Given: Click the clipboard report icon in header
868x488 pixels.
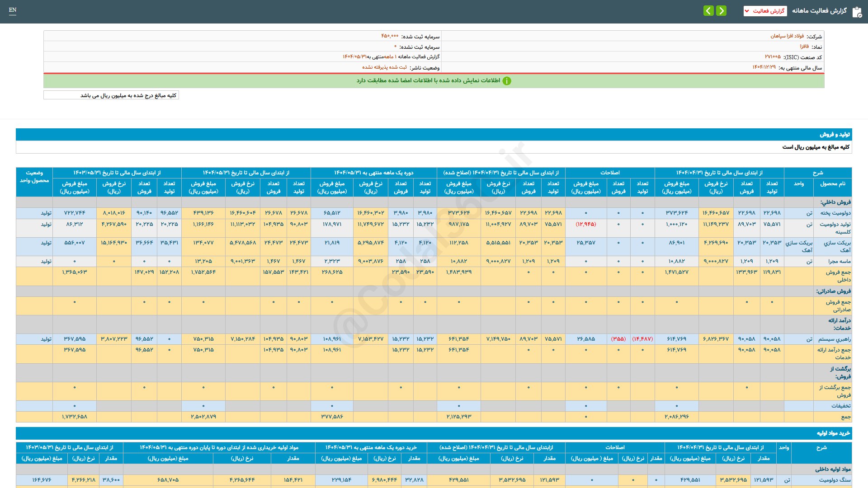Looking at the screenshot, I should 857,12.
